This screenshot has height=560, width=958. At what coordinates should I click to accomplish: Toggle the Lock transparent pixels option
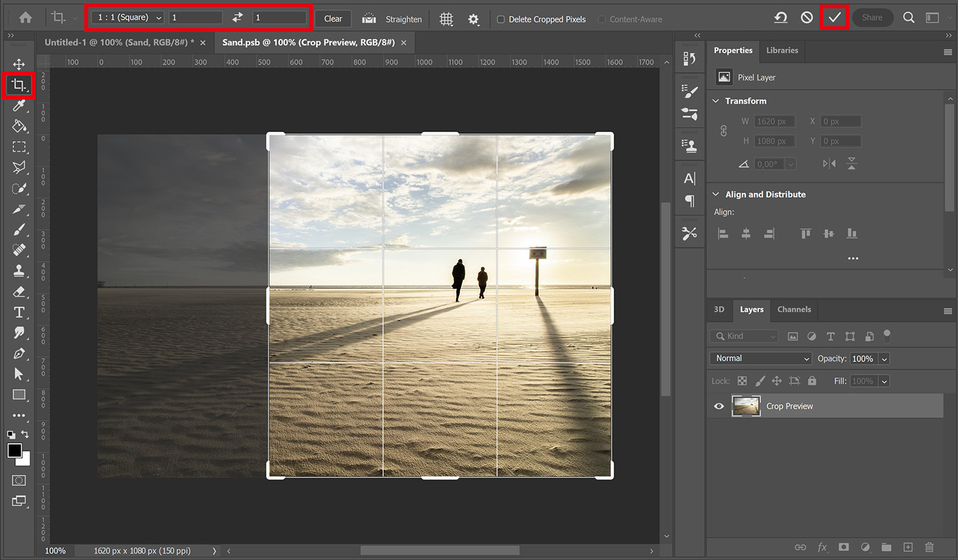pyautogui.click(x=742, y=381)
